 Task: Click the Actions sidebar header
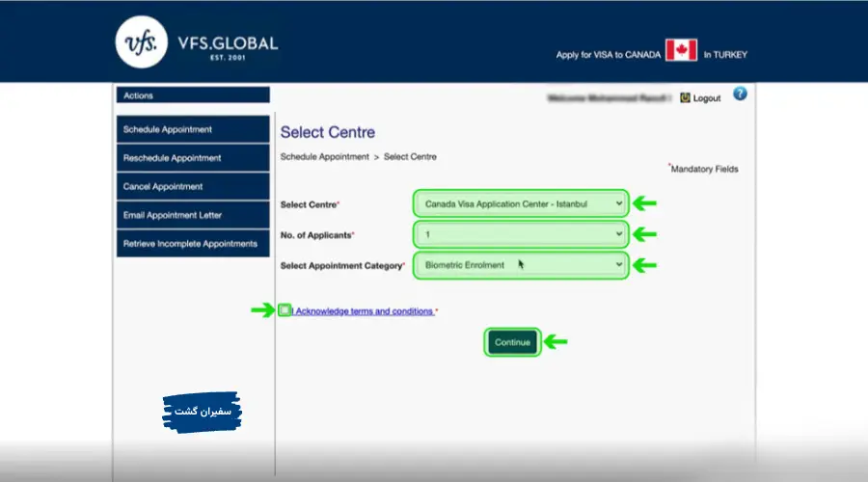pos(193,95)
